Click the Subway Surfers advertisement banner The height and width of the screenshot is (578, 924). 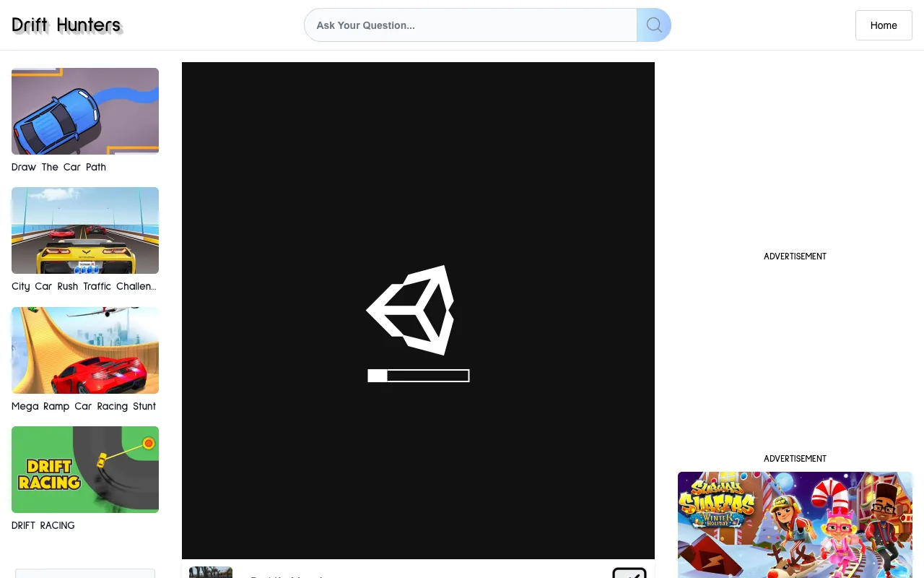click(x=795, y=525)
